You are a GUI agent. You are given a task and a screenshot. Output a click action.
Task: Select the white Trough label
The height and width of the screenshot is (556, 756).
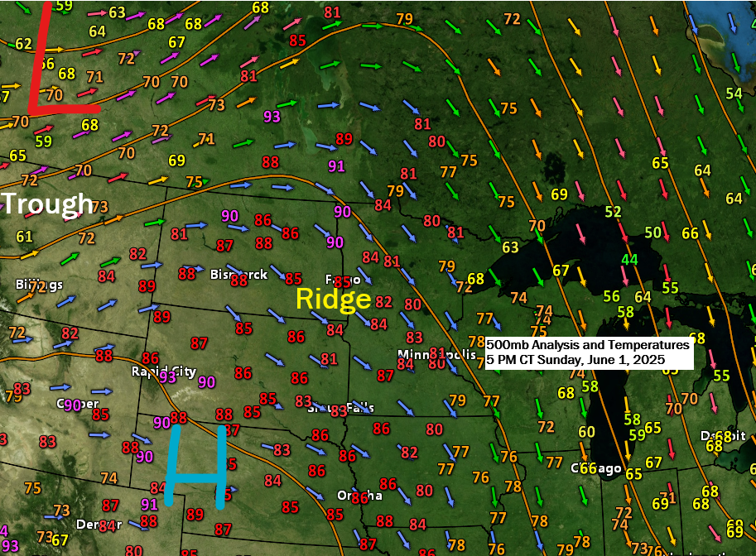(47, 204)
